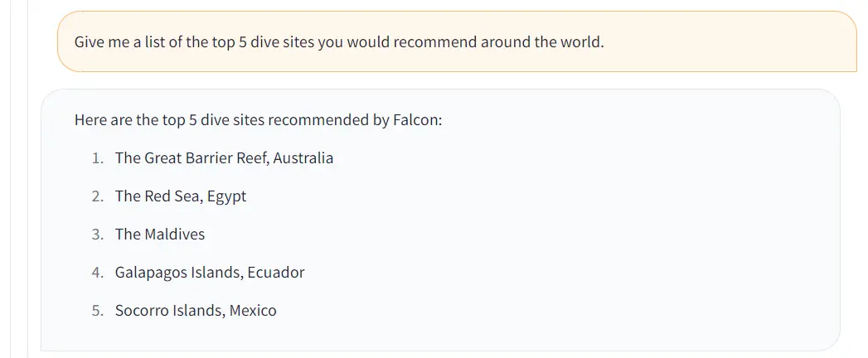Click the user prompt about dive sites
This screenshot has height=358, width=868.
[x=339, y=42]
